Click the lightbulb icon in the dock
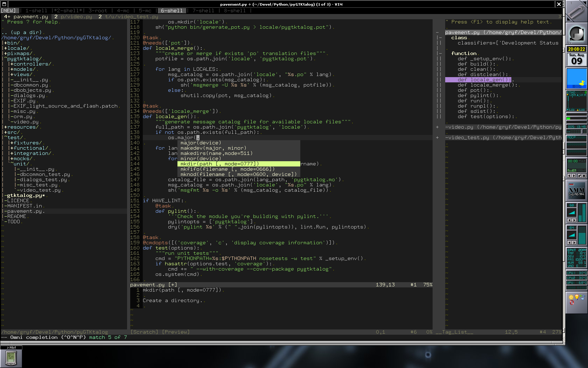The width and height of the screenshot is (588, 368). tap(577, 297)
